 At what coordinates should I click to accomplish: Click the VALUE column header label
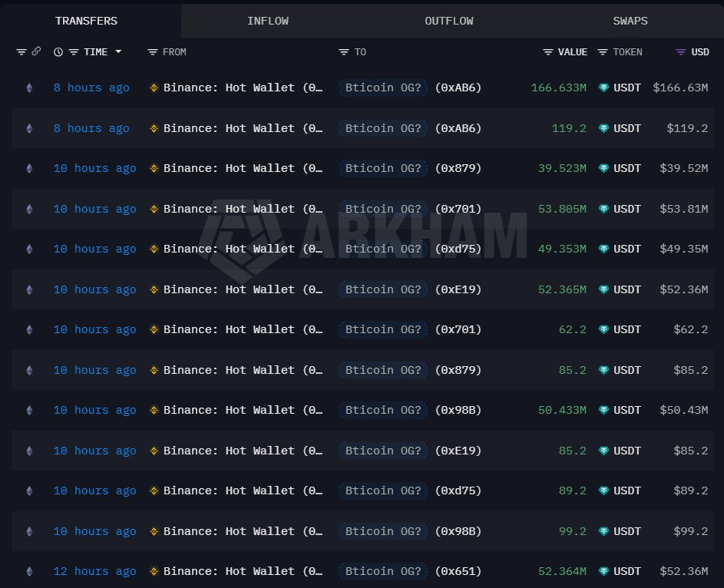click(x=573, y=52)
